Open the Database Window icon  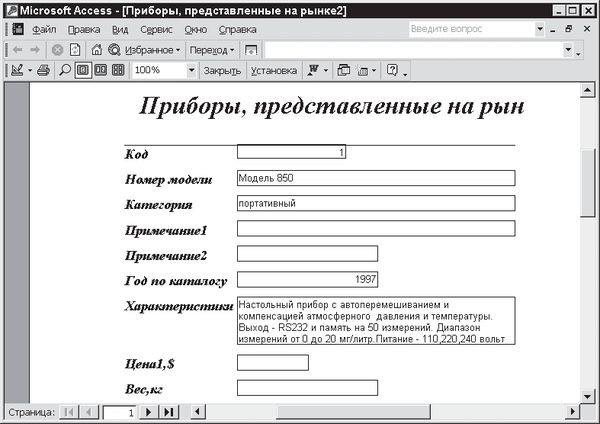[344, 70]
